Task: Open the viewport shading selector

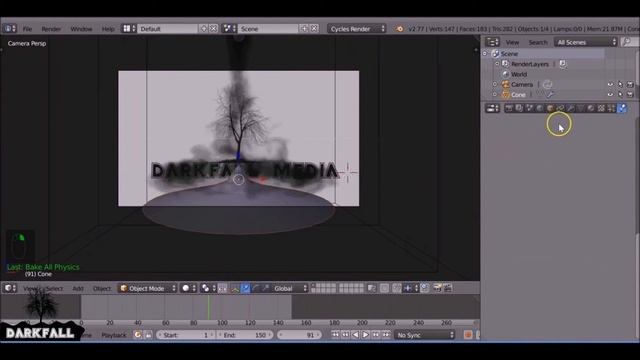Action: point(189,288)
